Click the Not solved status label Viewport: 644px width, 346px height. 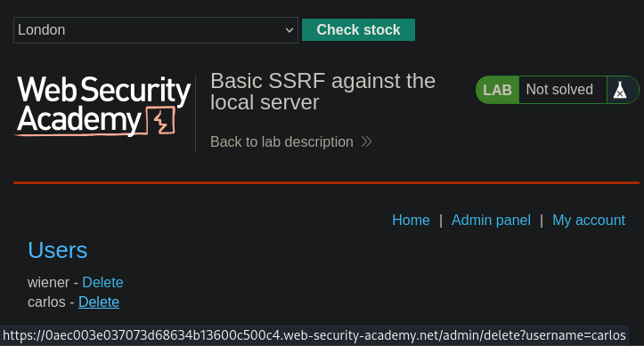(559, 89)
